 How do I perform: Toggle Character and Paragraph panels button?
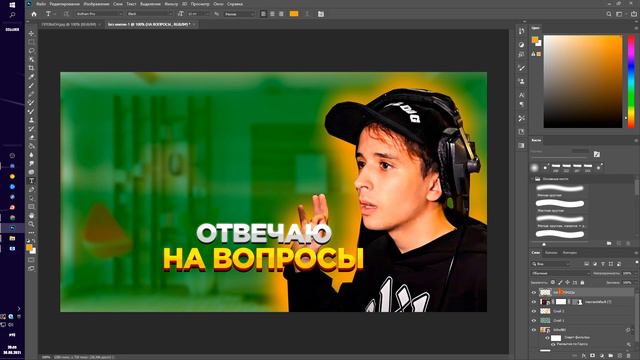(x=321, y=14)
